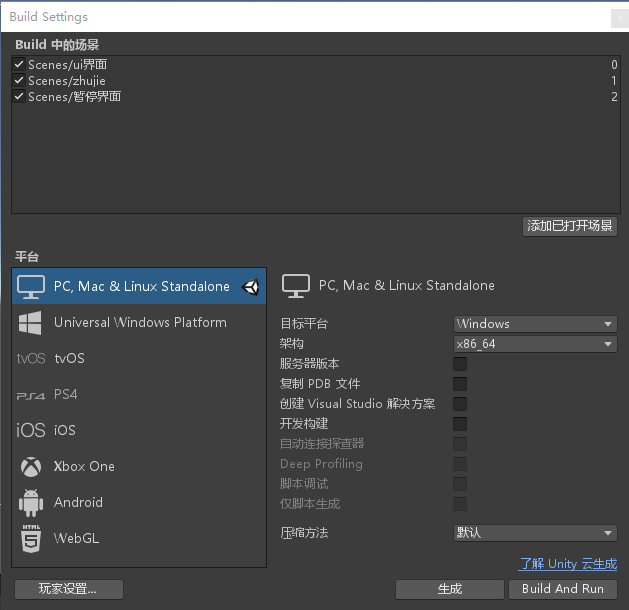Enable the 复制 PDB 文件 checkbox
This screenshot has height=610, width=629.
(460, 384)
